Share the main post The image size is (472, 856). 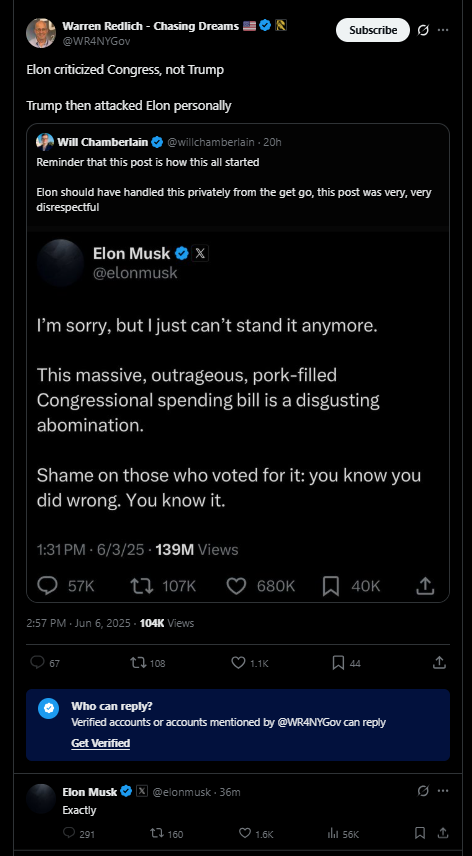tap(439, 663)
